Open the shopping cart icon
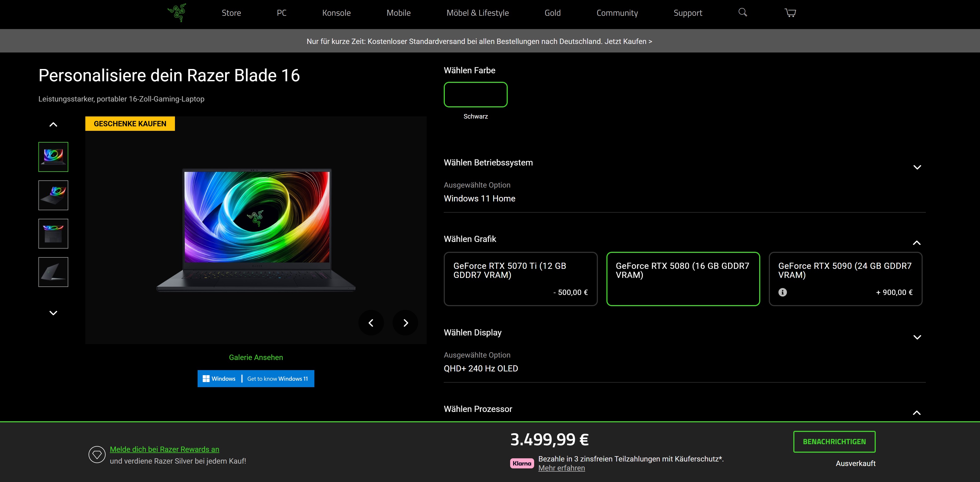The image size is (980, 482). [x=790, y=13]
